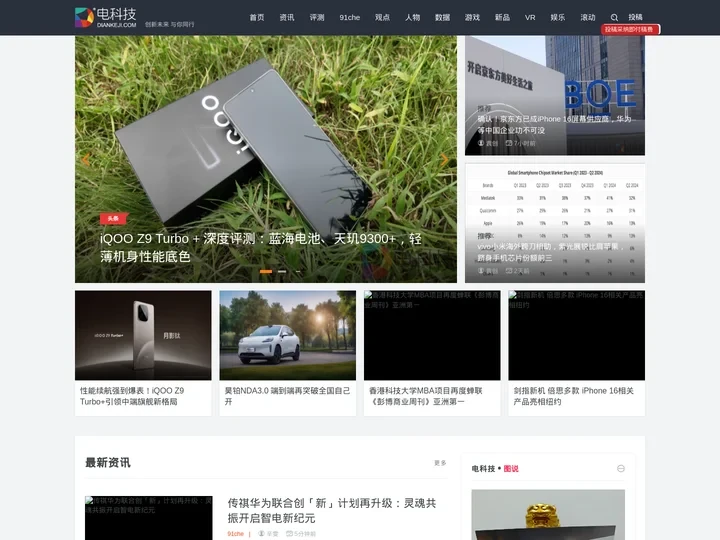
Task: Click 创新未来 与你同行 slogan
Action: click(169, 24)
